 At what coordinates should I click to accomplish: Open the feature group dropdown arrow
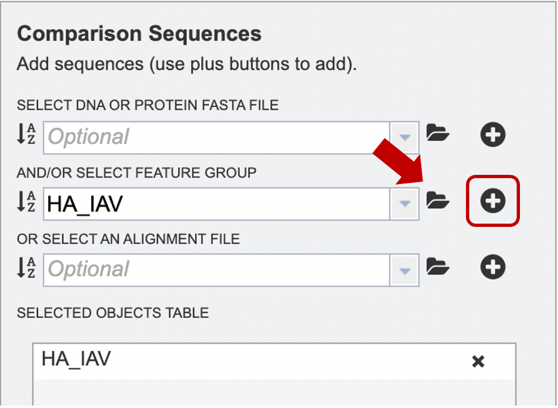pyautogui.click(x=405, y=204)
